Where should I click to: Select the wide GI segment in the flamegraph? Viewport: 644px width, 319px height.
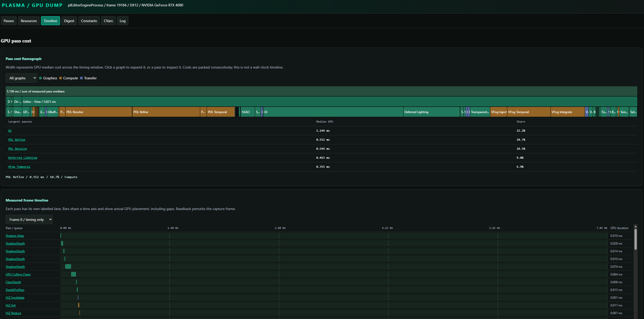click(333, 112)
